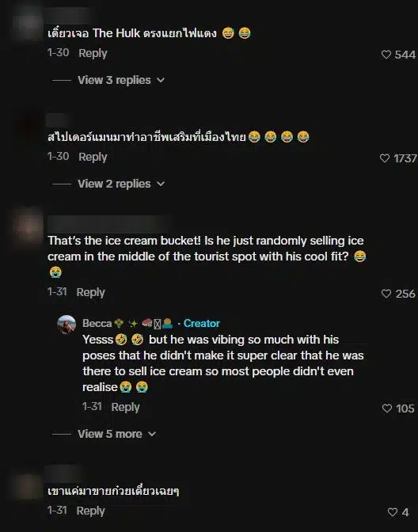Like Becca's creator reply heart icon

click(387, 408)
